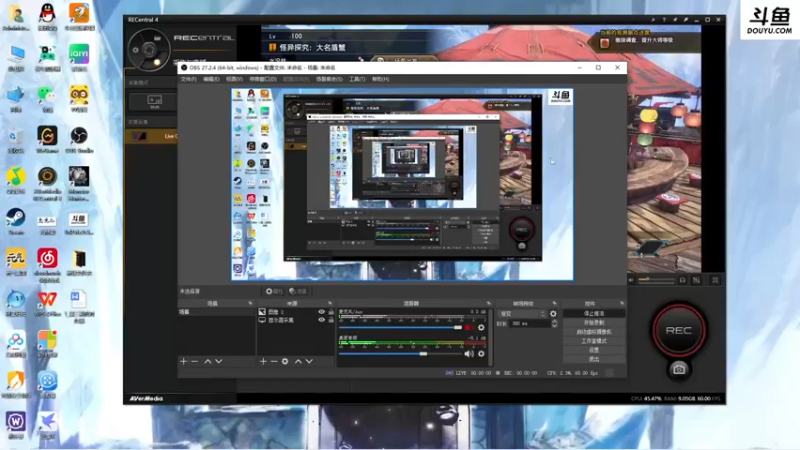The width and height of the screenshot is (800, 450).
Task: Toggle the lock of 显示器采集 source
Action: pos(331,320)
